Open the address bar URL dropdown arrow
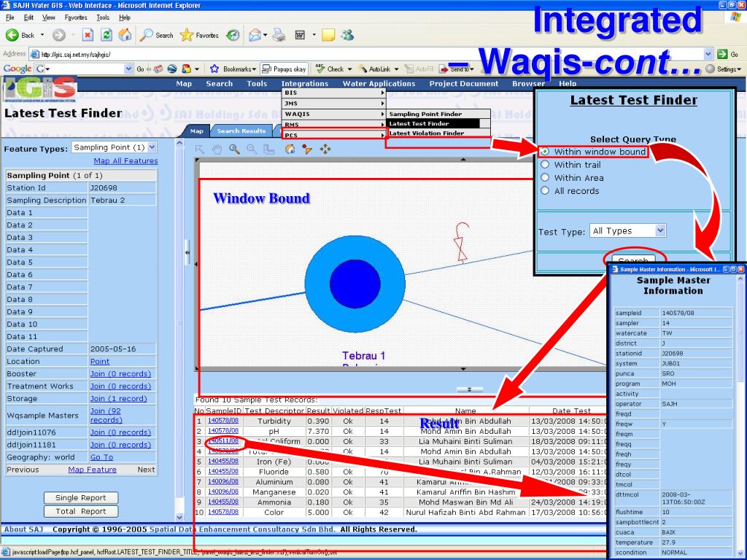 [708, 54]
